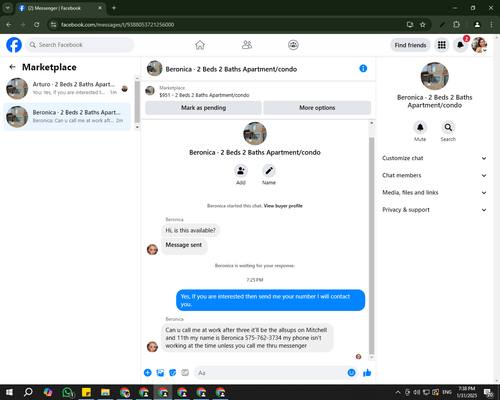Search in conversation using magnifier icon
This screenshot has width=500, height=400.
pyautogui.click(x=448, y=127)
